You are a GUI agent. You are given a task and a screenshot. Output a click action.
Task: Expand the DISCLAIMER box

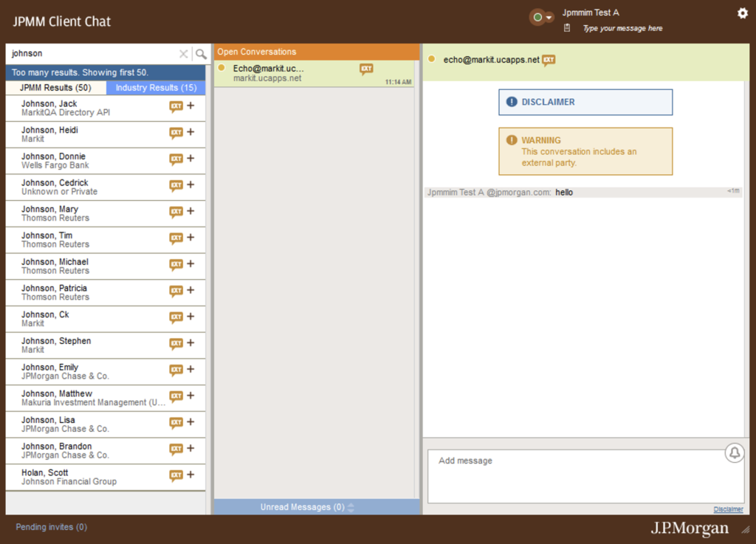[x=585, y=102]
